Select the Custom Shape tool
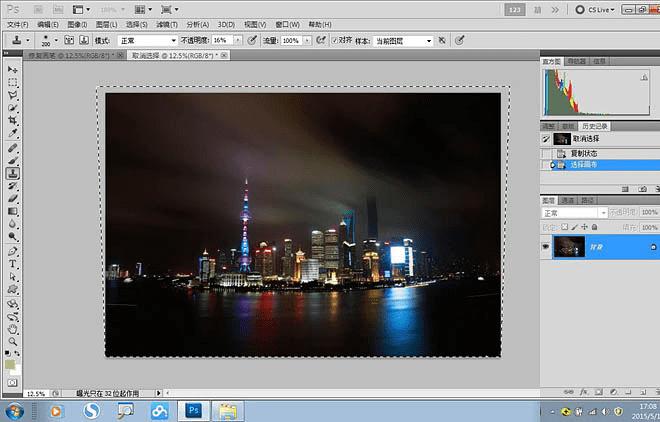Screen dimensions: 660x422 13,289
